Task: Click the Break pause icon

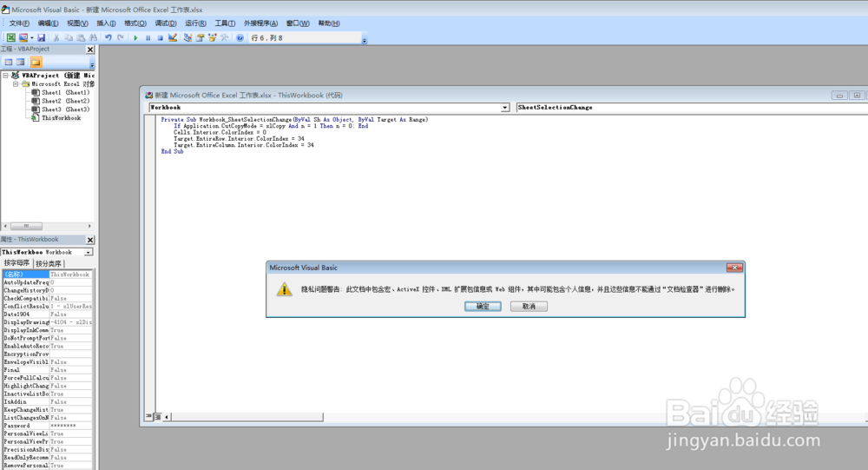Action: [148, 37]
